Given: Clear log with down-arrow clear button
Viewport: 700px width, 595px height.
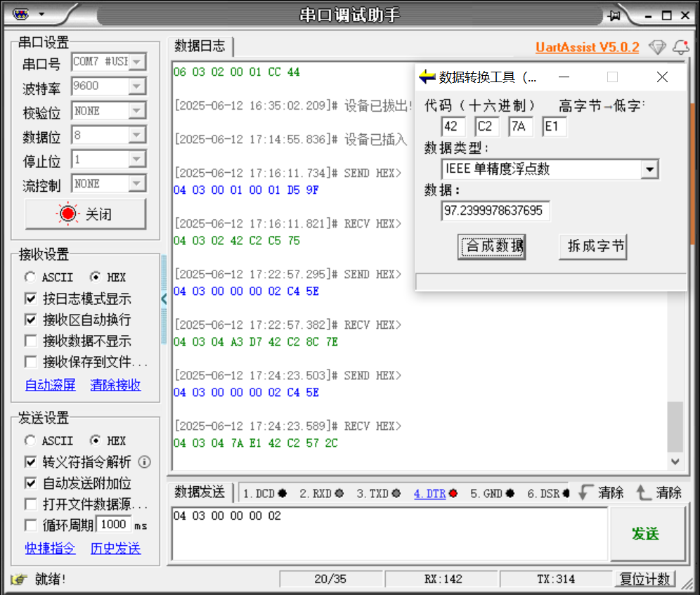Looking at the screenshot, I should tap(602, 492).
